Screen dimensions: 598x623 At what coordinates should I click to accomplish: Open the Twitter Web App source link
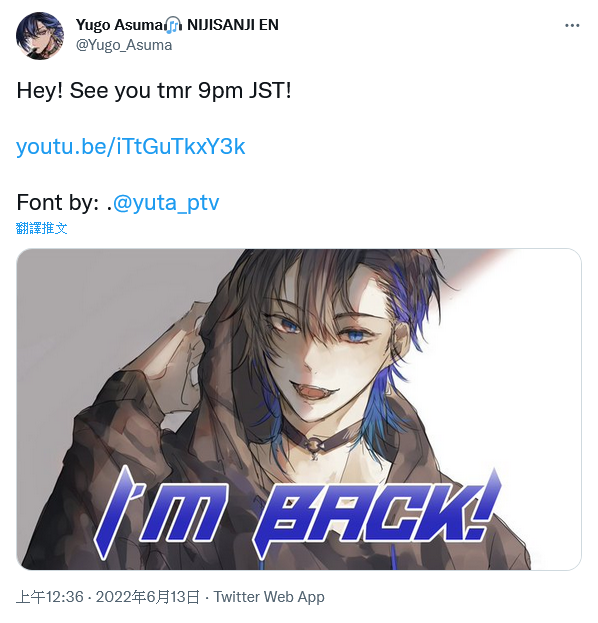269,597
